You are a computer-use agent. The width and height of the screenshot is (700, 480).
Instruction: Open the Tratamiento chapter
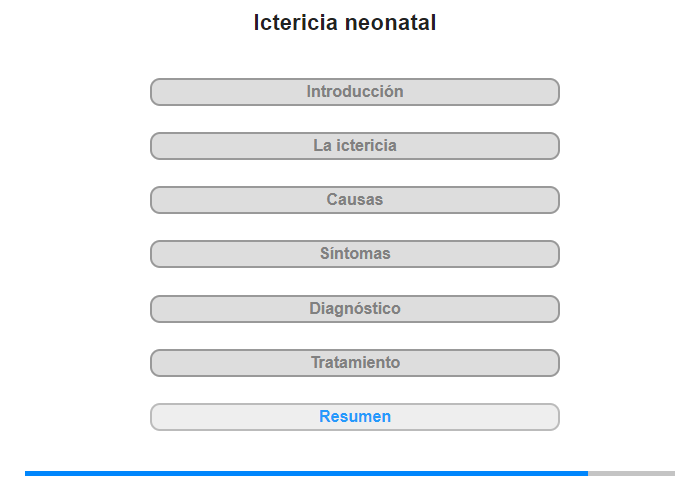click(354, 363)
